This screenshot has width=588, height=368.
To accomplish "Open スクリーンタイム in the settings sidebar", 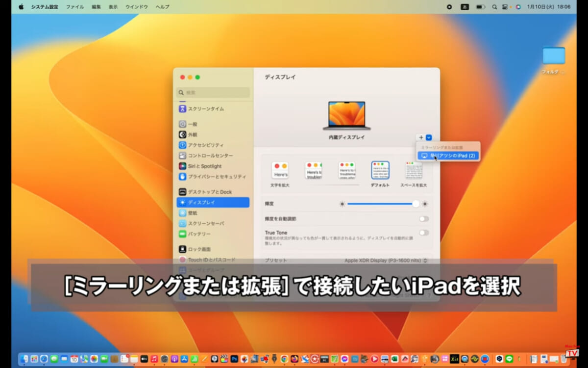I will (213, 109).
